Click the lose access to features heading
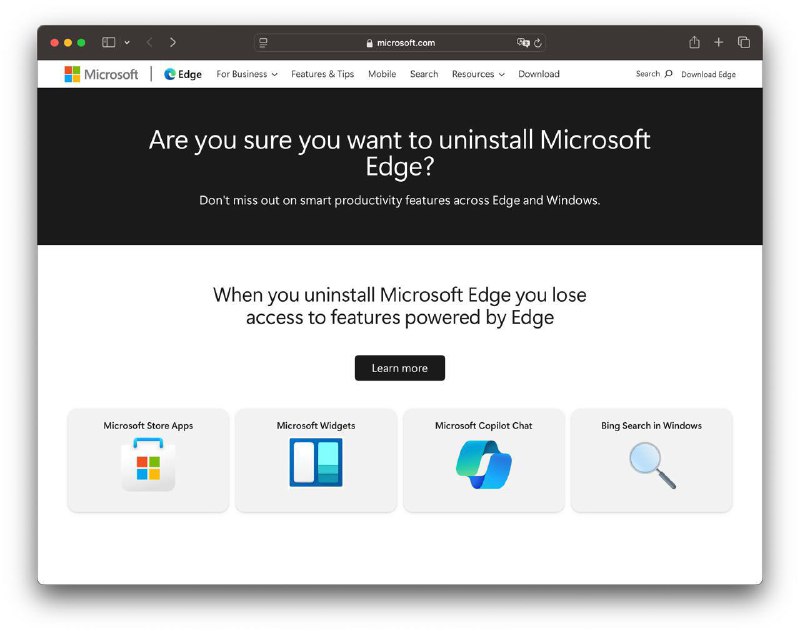Screen dimensions: 800x634 pyautogui.click(x=399, y=306)
